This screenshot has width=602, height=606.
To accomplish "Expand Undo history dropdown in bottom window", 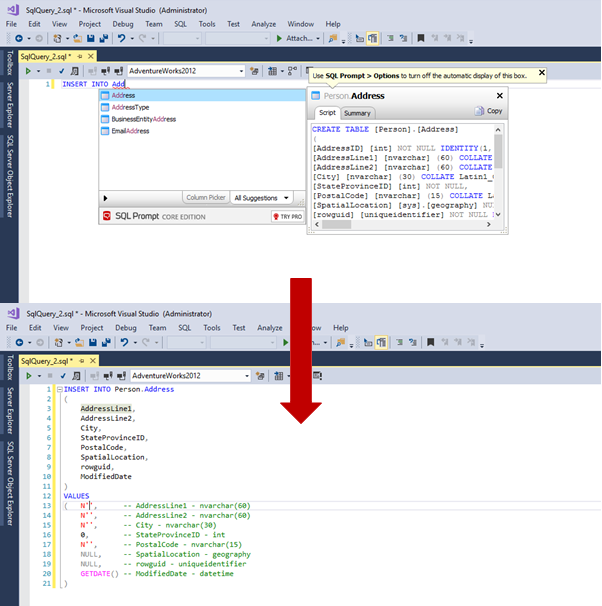I will coord(135,342).
